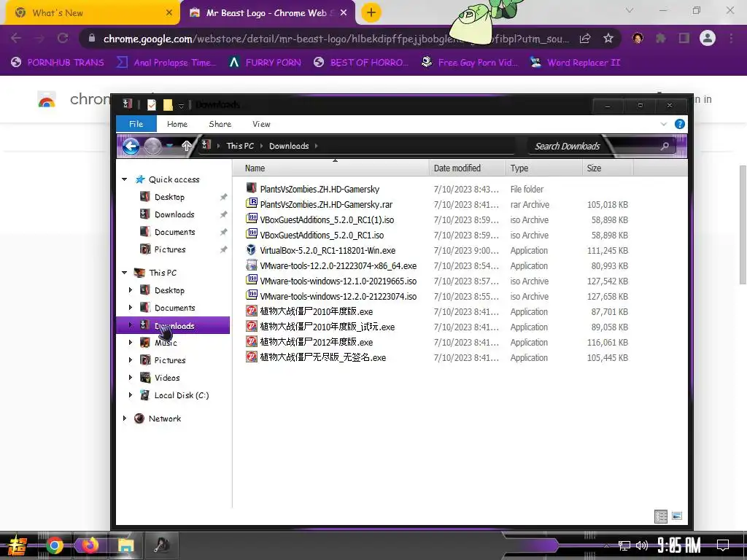Expand Documents under This PC
The height and width of the screenshot is (560, 747).
(x=131, y=308)
